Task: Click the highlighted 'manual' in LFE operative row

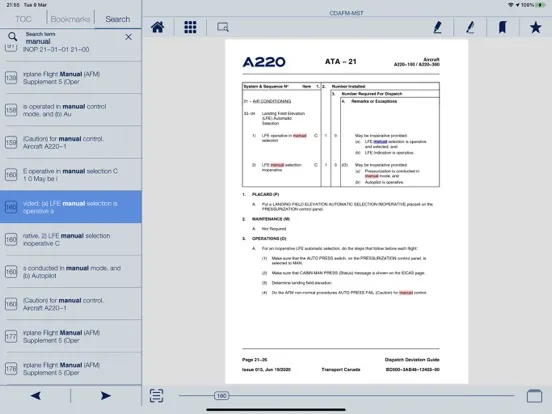Action: (300, 136)
